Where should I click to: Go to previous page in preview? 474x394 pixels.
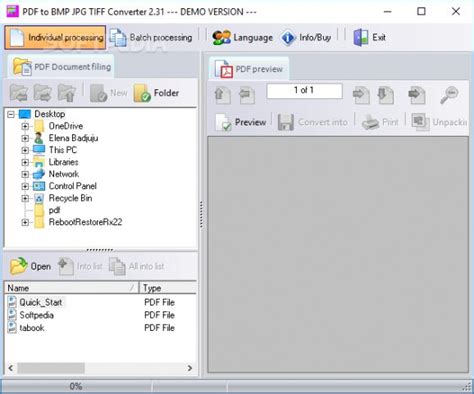tap(247, 95)
